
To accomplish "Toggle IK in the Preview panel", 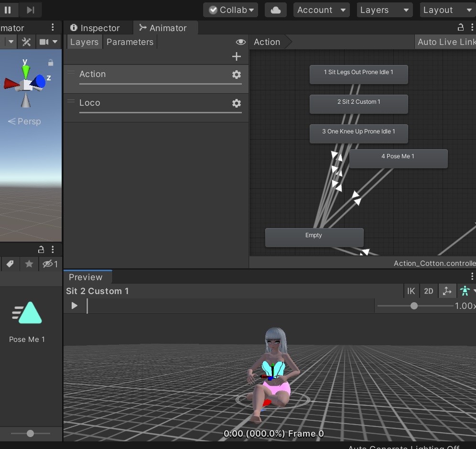I will tap(411, 291).
